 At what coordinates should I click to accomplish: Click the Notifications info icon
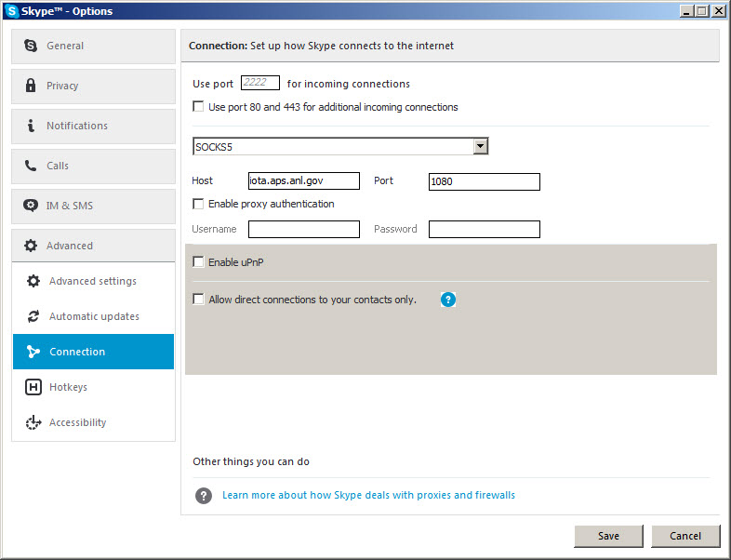[x=31, y=126]
